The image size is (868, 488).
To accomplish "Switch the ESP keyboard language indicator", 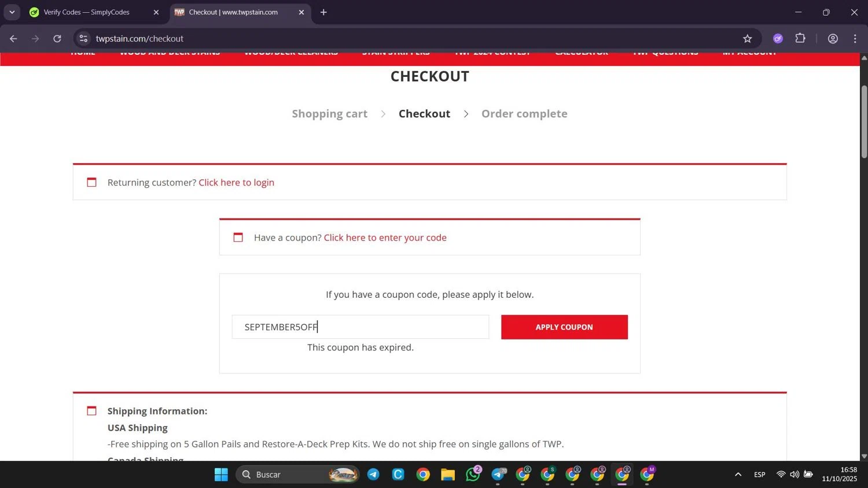I will click(759, 475).
